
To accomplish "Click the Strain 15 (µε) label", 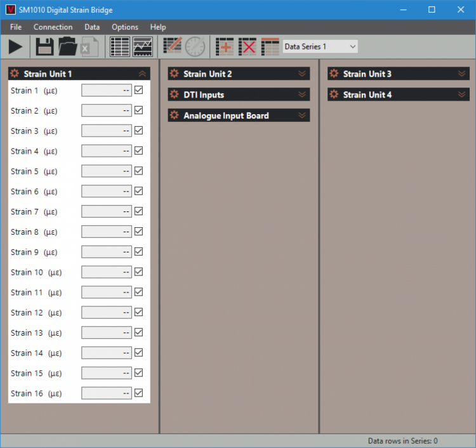I will coord(36,373).
